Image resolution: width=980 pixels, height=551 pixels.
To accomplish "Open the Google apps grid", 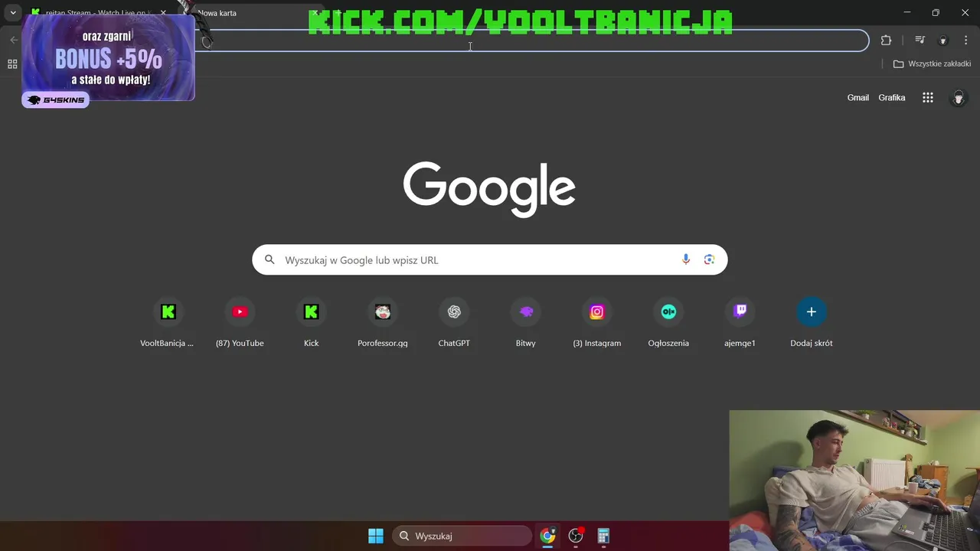I will point(928,98).
